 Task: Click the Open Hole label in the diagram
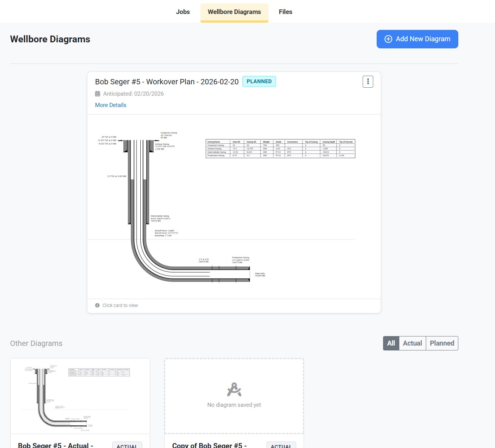coord(260,274)
